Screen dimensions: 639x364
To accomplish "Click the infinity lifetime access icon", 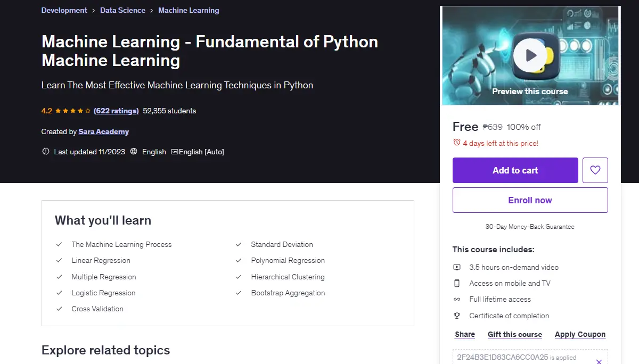I will point(457,299).
